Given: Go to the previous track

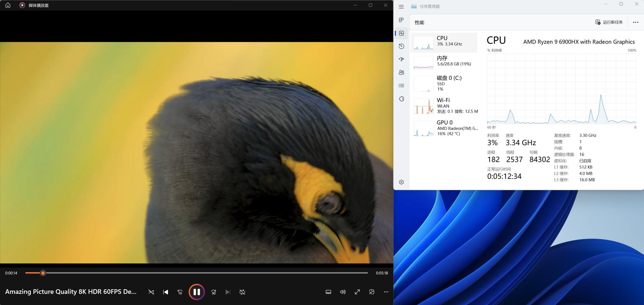Looking at the screenshot, I should 166,292.
